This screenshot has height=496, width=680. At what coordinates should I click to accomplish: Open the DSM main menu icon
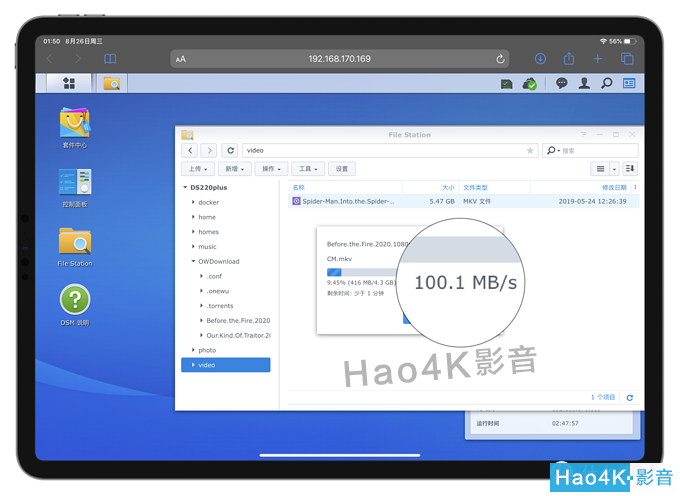(x=69, y=83)
